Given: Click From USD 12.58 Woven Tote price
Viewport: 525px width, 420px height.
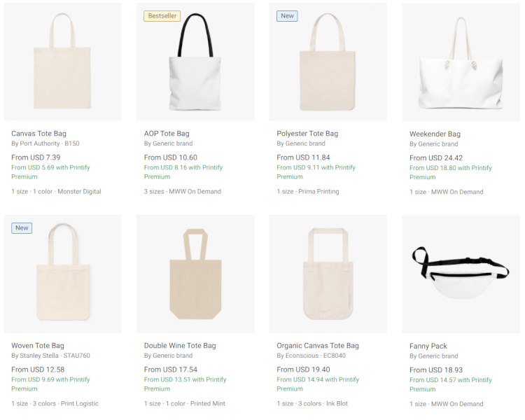Looking at the screenshot, I should point(38,370).
